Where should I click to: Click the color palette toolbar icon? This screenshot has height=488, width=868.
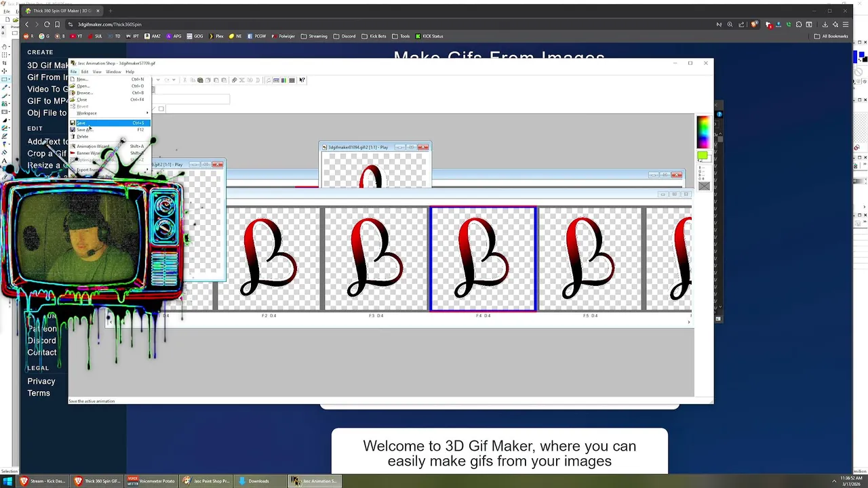click(283, 80)
